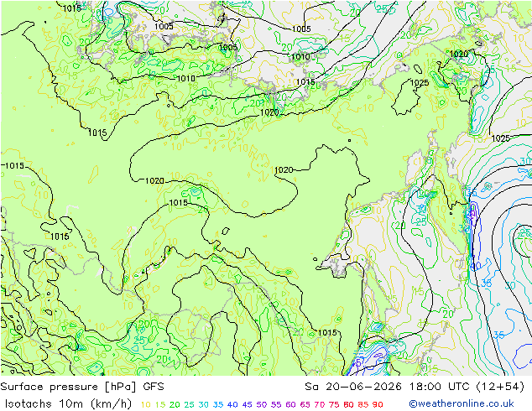The width and height of the screenshot is (532, 411).
Task: Click the 'Isotachs 10m (km/h)' legend label
Action: pyautogui.click(x=68, y=404)
